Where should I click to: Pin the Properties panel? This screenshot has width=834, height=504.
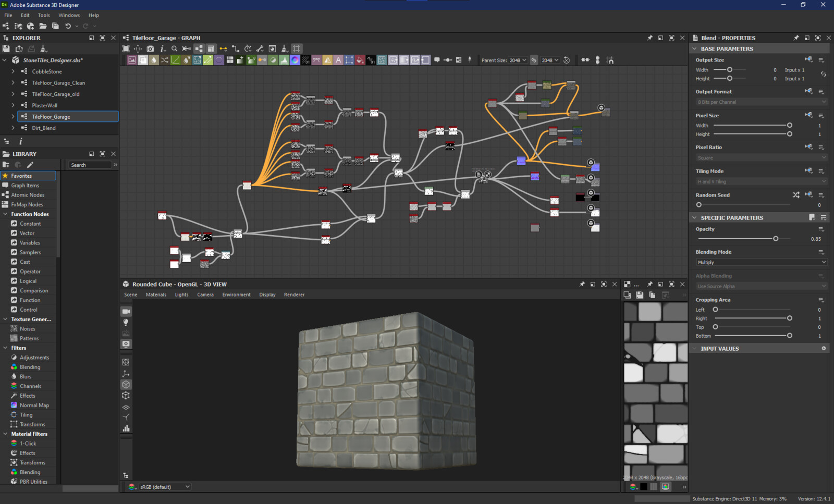[x=796, y=38]
